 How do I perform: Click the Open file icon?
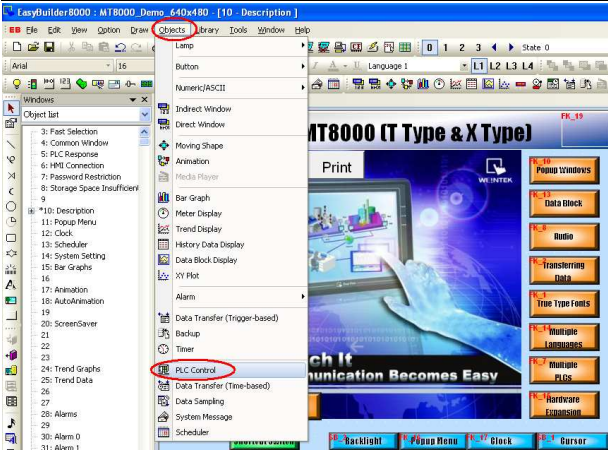(x=33, y=47)
